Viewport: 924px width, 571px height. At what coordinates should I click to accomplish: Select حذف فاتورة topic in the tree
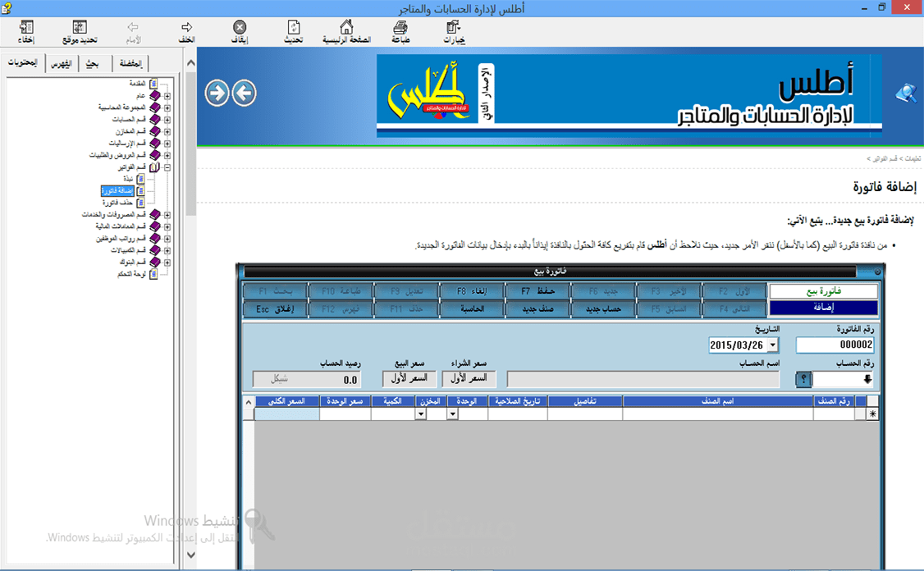tap(118, 203)
